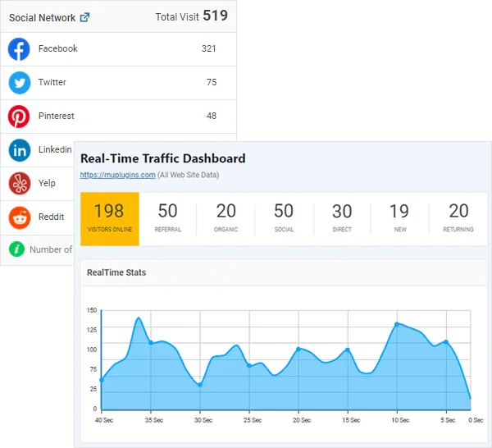Open Social Network external link icon
492x448 pixels.
point(84,17)
